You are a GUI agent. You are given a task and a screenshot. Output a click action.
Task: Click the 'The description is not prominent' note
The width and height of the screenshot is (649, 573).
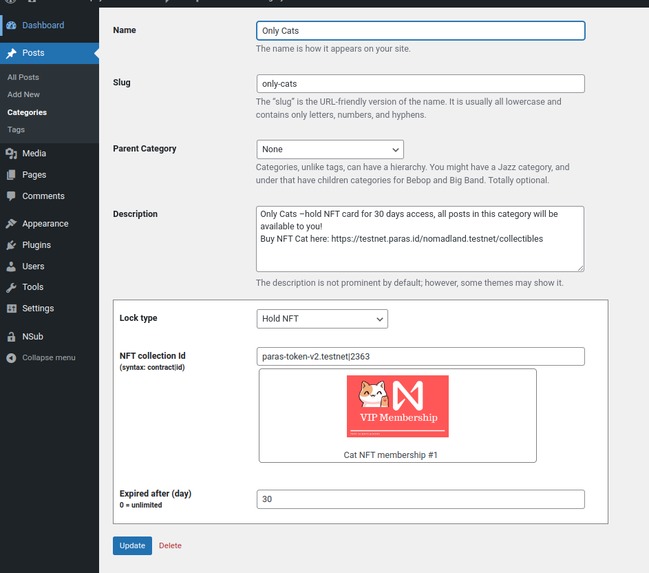(409, 283)
